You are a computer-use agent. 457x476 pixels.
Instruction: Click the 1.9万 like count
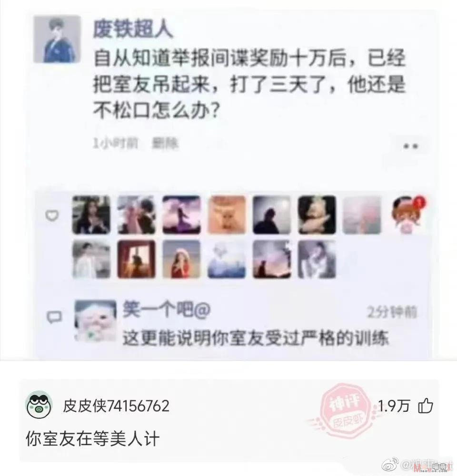(x=394, y=406)
